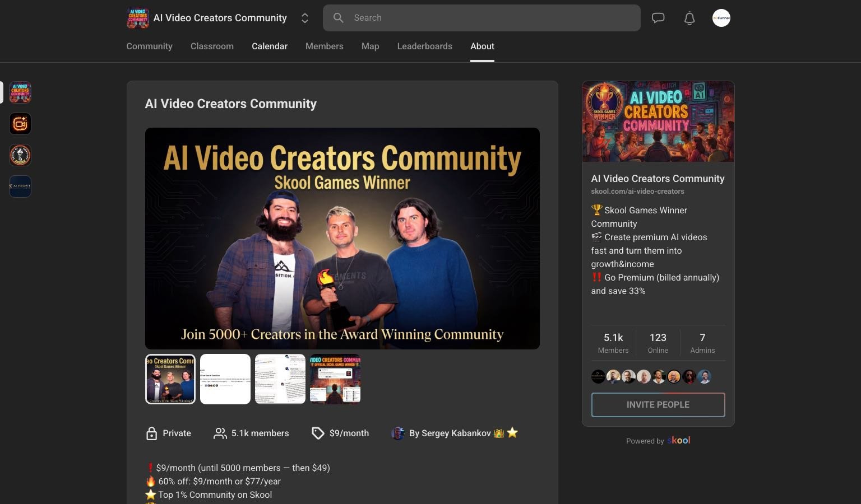Viewport: 861px width, 504px height.
Task: Select the third community in the sidebar
Action: tap(20, 155)
